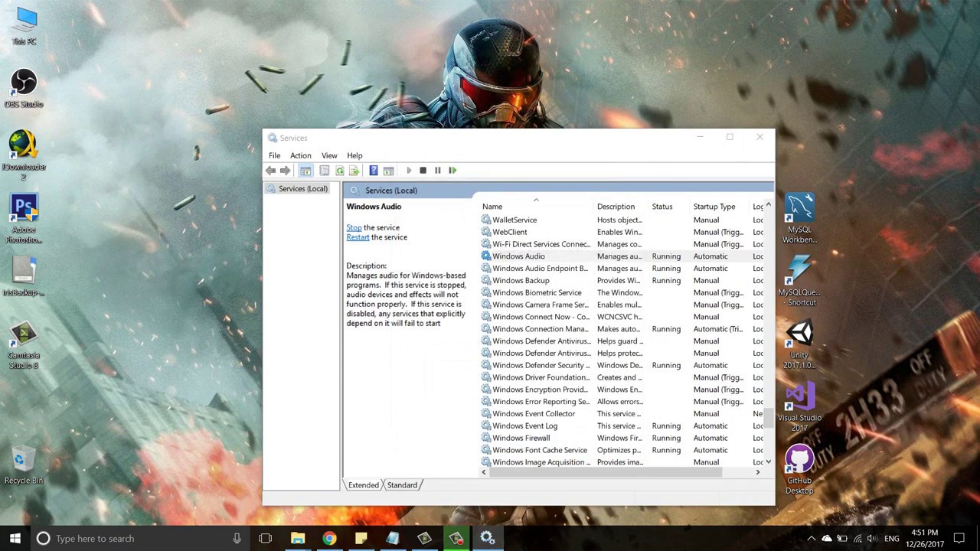Viewport: 980px width, 551px height.
Task: Open Adobe Photoshop desktop shortcut
Action: [24, 220]
